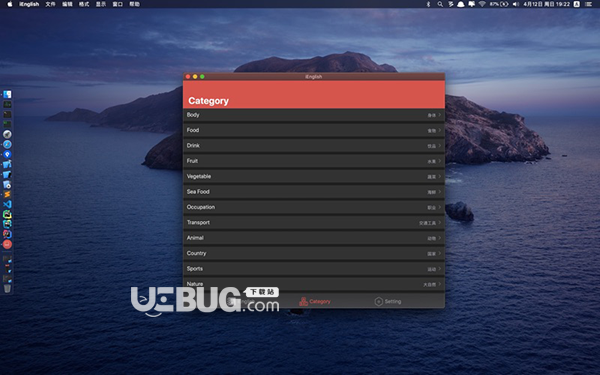
Task: Open the Sea Food category
Action: point(314,192)
